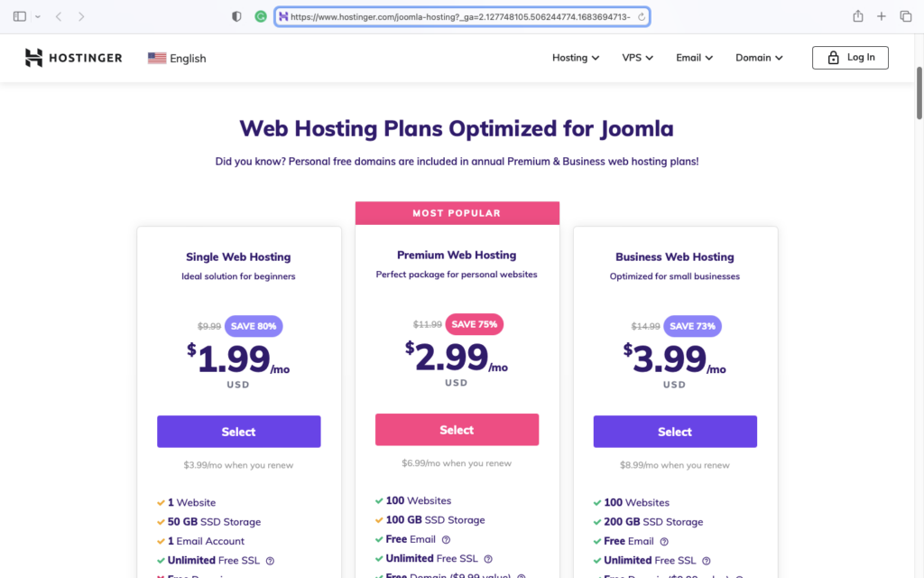Click the US flag language icon

(x=157, y=58)
